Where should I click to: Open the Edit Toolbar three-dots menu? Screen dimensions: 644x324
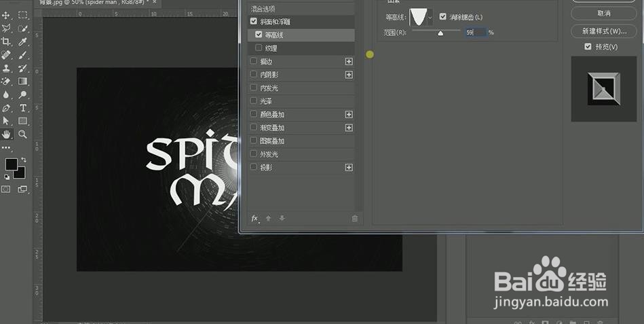(x=6, y=147)
